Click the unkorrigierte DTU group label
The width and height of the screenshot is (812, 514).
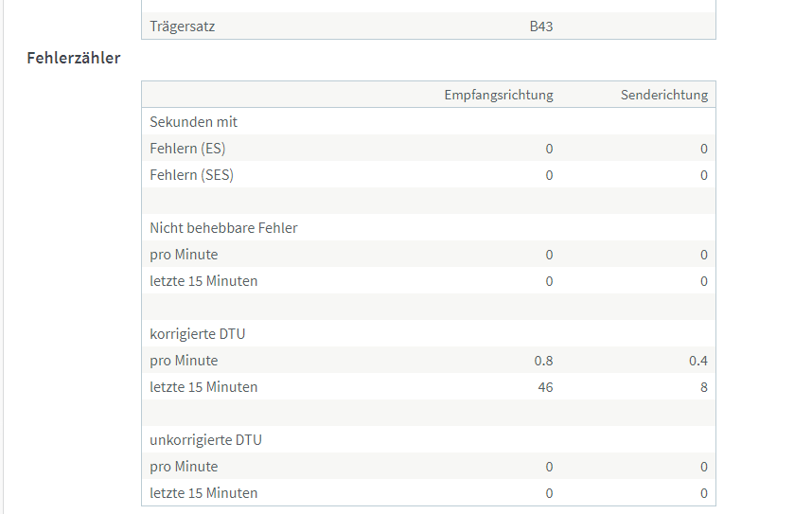point(205,440)
